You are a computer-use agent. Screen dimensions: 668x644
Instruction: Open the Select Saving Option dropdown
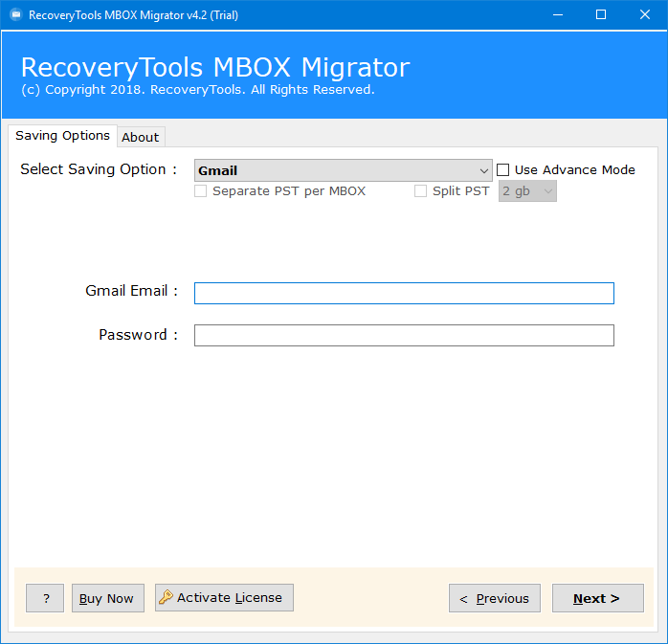[343, 170]
